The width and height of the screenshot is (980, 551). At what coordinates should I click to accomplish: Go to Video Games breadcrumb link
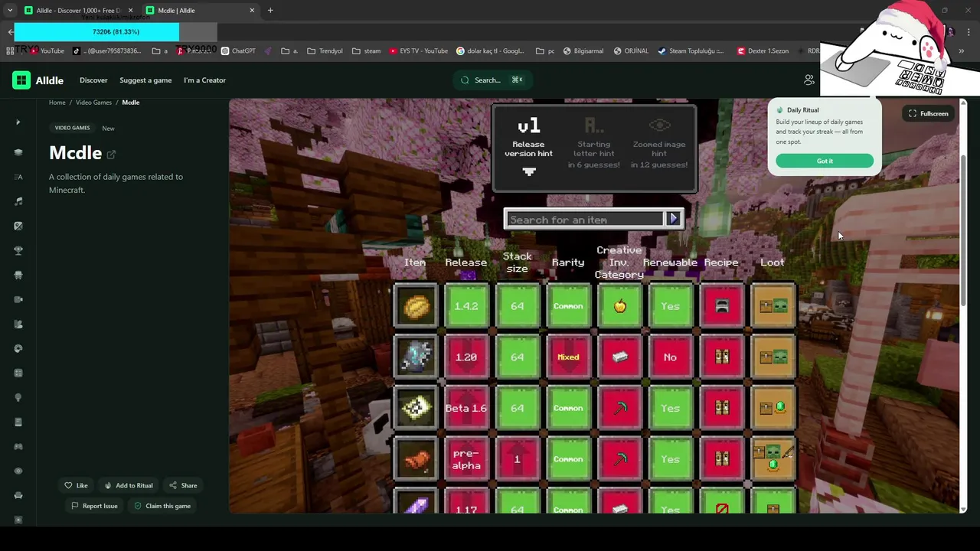[93, 103]
